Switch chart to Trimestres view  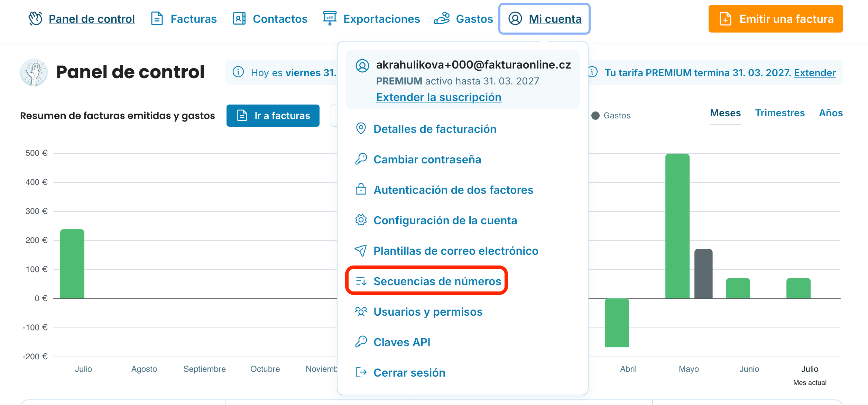[780, 113]
